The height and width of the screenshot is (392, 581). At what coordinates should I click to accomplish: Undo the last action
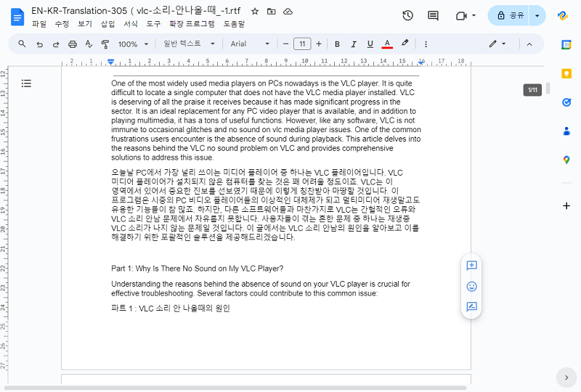coord(40,44)
